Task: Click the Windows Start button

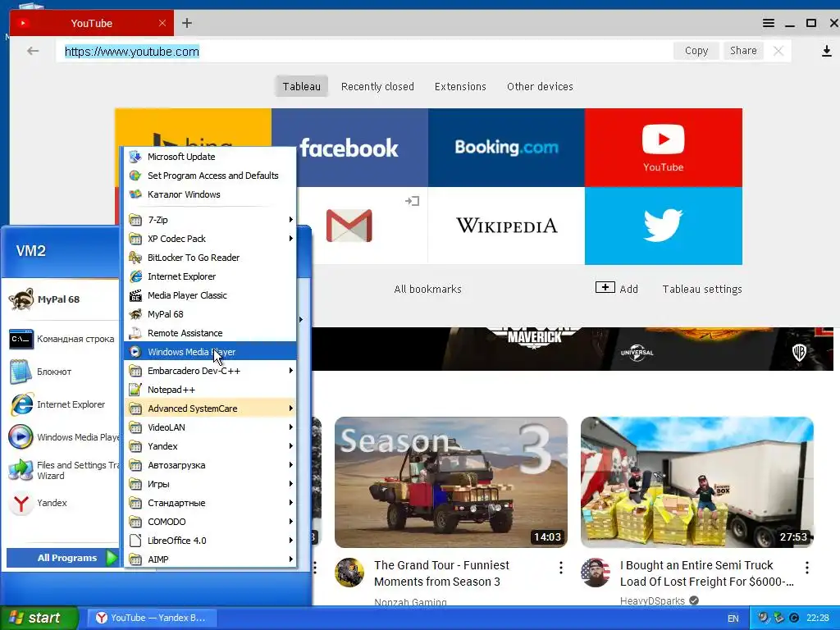Action: (39, 618)
